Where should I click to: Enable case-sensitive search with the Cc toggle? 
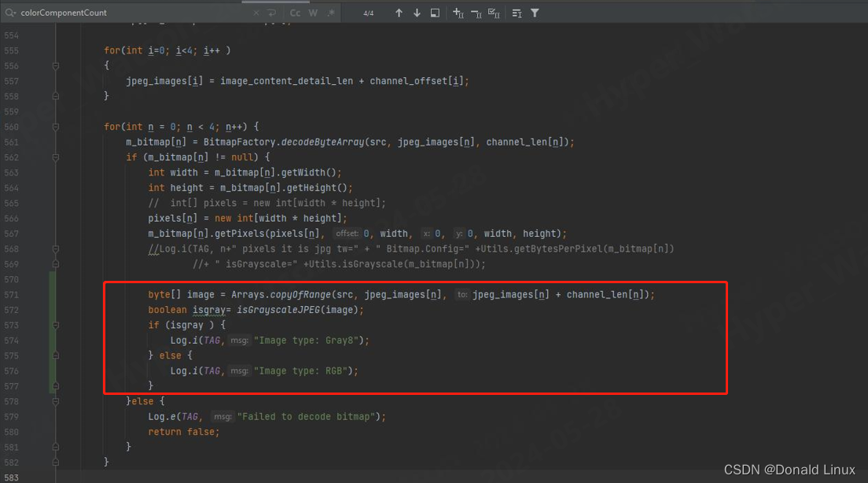click(295, 13)
